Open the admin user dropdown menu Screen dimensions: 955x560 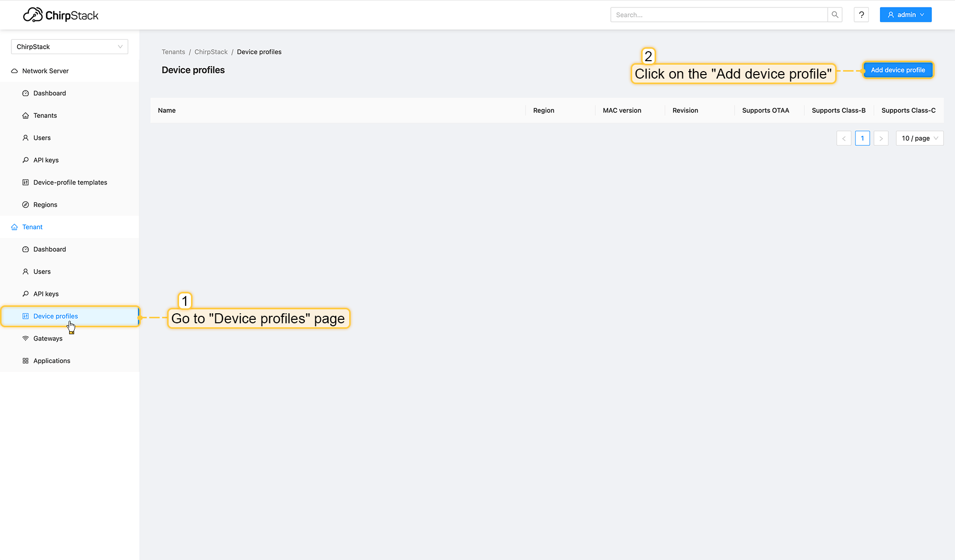(905, 15)
